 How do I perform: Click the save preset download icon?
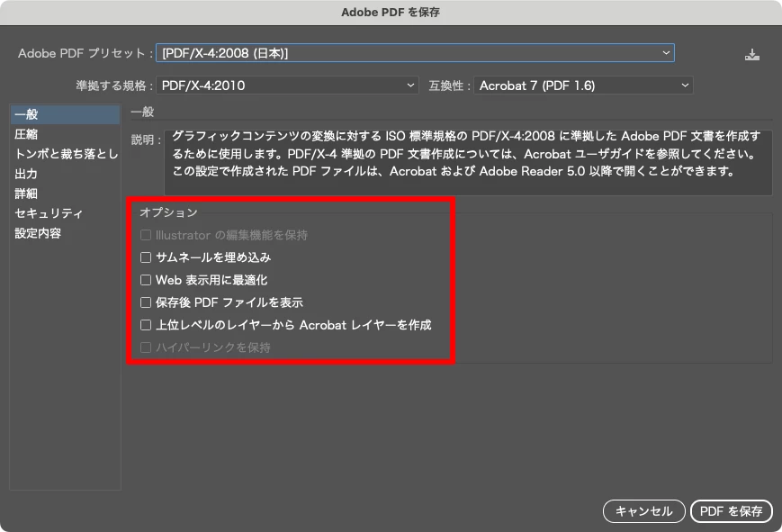[x=751, y=54]
